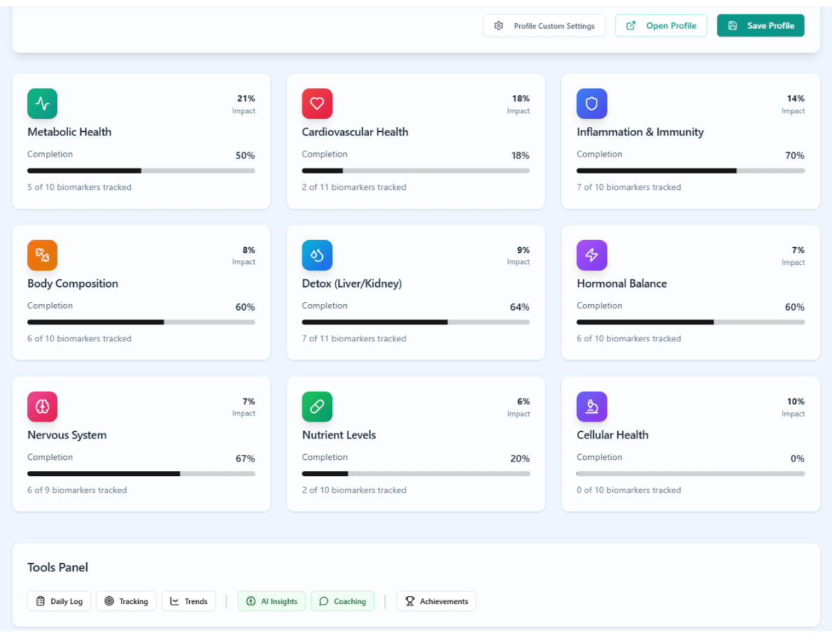Select the Cardiovascular Health title
Screen dimensions: 832x644
pyautogui.click(x=355, y=132)
